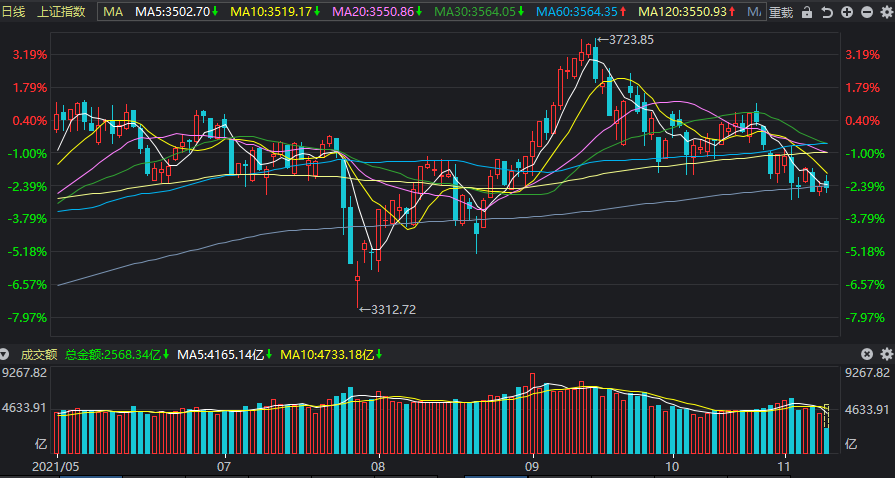Expand truncated MA label after MA120
This screenshot has width=895, height=478.
pos(754,11)
